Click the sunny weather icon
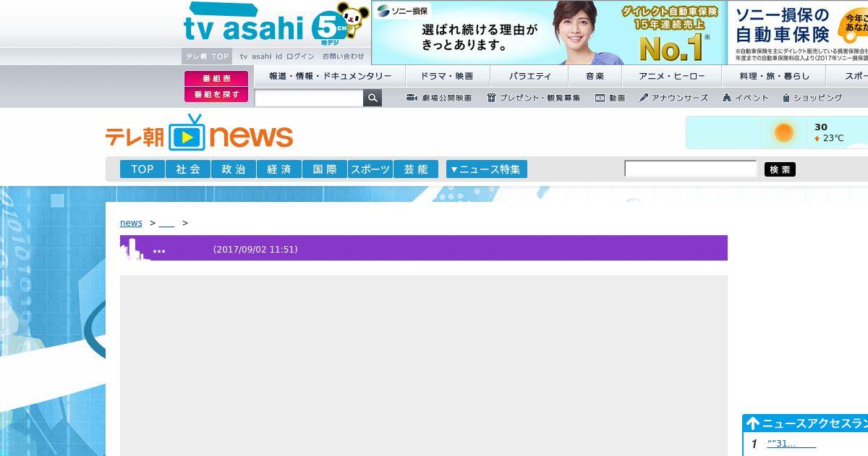 point(784,132)
